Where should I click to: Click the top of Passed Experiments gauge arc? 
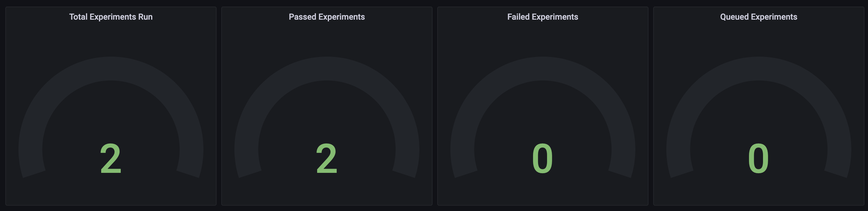pos(327,69)
